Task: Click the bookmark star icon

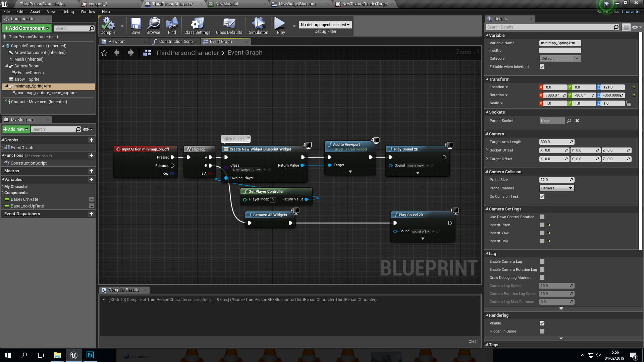Action: pyautogui.click(x=104, y=53)
